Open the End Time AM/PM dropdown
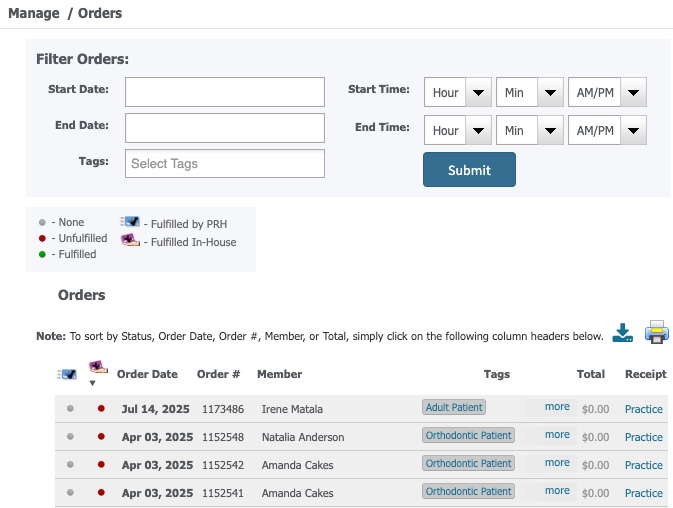673x508 pixels. click(607, 130)
